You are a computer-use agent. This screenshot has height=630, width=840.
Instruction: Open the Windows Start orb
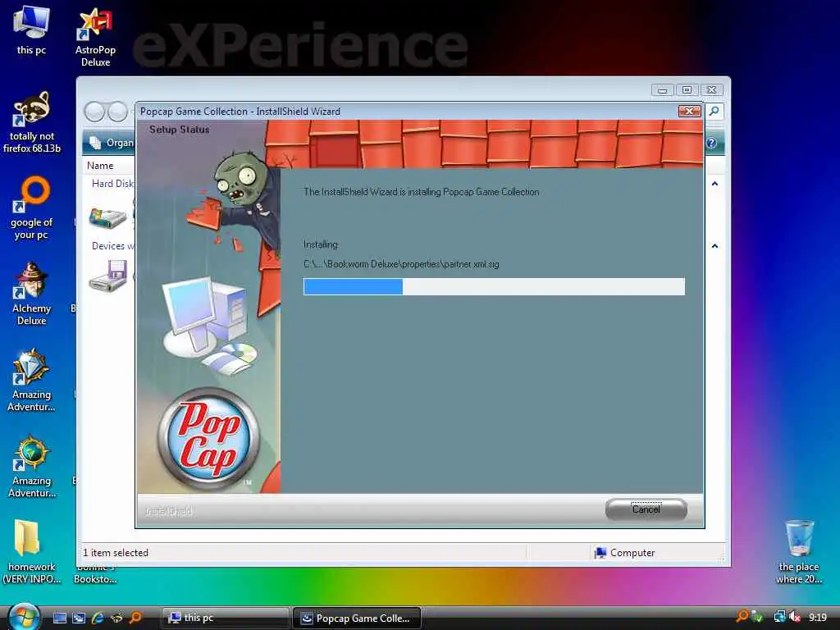point(24,617)
